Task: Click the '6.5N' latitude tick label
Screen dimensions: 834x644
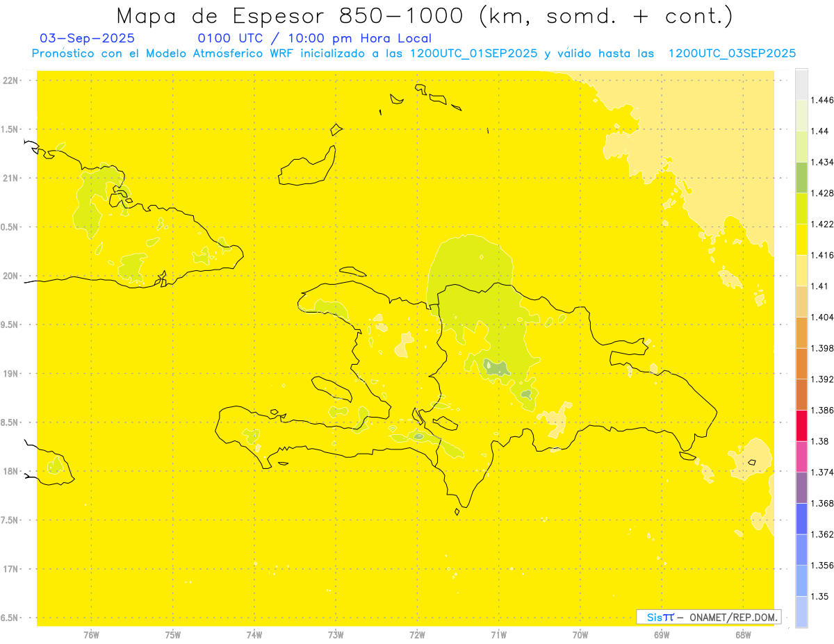Action: coord(9,618)
